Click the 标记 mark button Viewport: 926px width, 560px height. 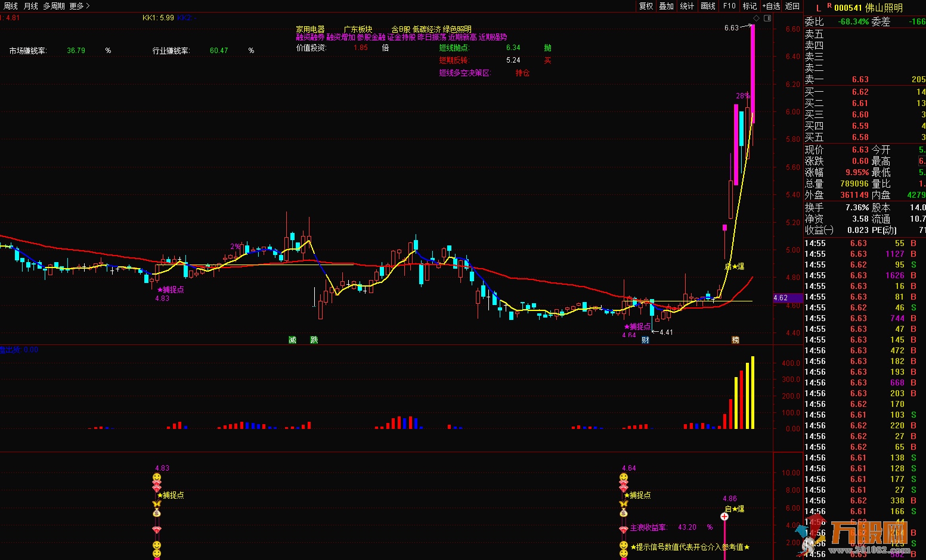(750, 6)
